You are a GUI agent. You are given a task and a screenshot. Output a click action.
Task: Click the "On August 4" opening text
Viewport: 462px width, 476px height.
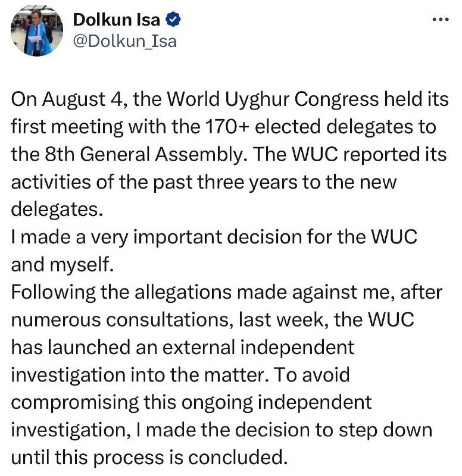pyautogui.click(x=65, y=99)
